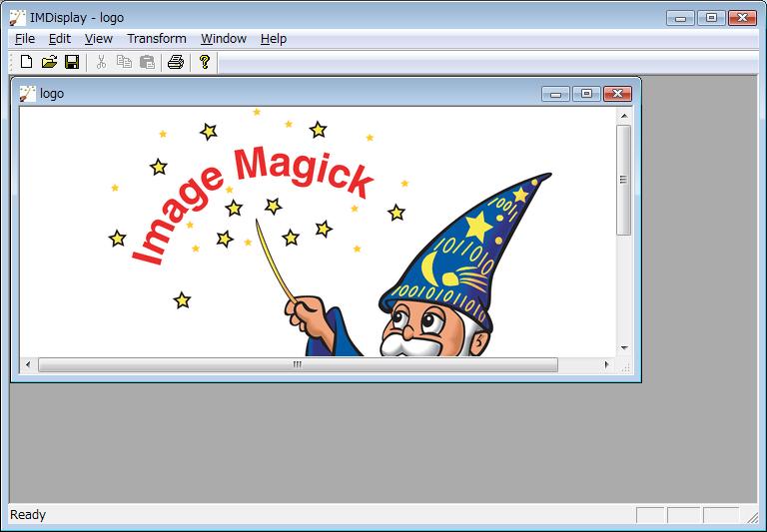Maximize the IMDisplay main window
Screen dimensions: 767x532
coord(711,18)
